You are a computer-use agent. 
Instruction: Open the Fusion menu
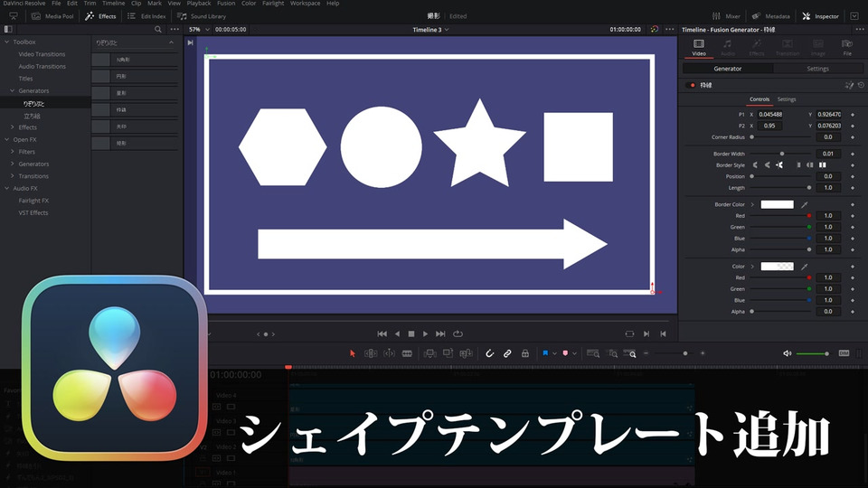tap(226, 4)
